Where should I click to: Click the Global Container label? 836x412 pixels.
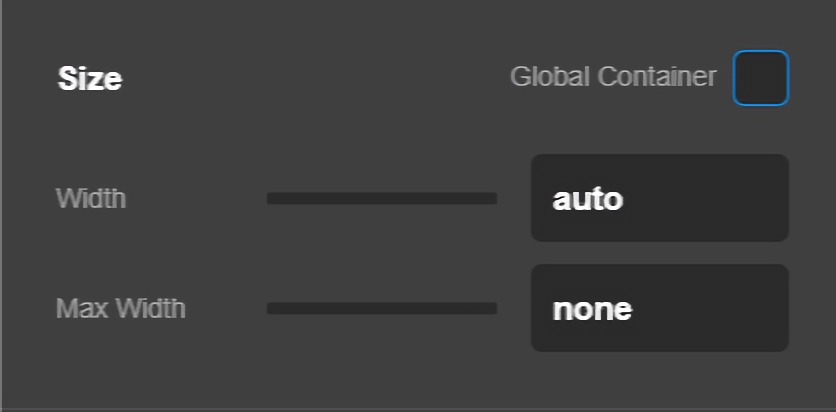tap(613, 77)
